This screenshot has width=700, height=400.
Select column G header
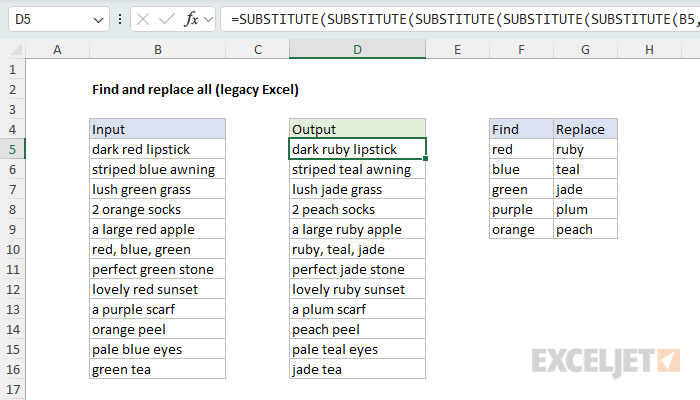[585, 50]
